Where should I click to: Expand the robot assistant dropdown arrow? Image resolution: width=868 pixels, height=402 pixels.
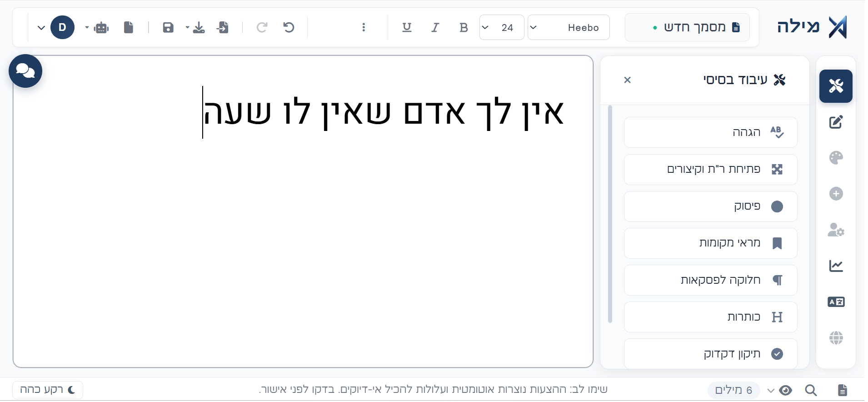click(87, 27)
